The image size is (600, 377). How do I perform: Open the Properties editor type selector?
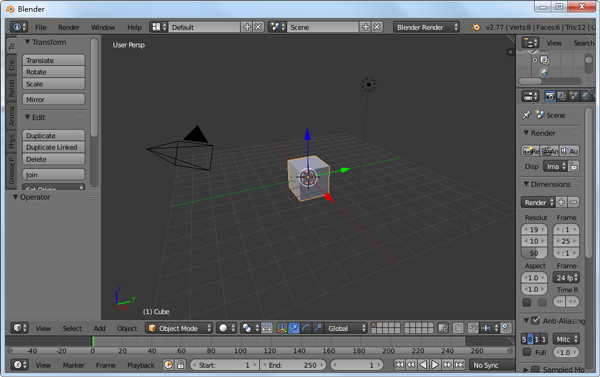point(530,96)
